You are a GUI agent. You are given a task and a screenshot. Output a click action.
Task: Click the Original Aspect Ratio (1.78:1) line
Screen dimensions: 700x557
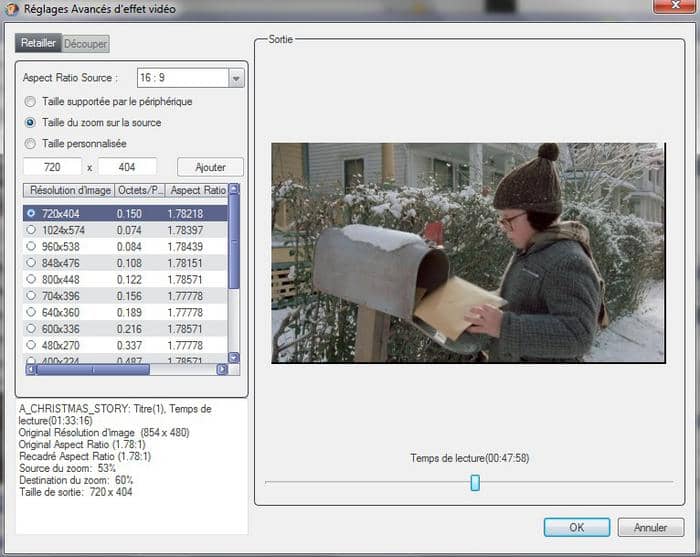click(x=82, y=445)
